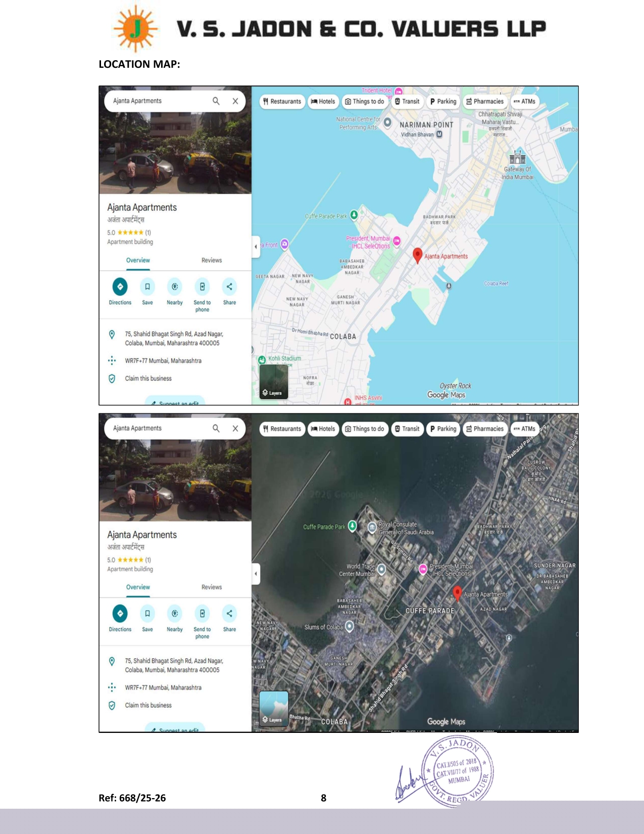
Task: Click the red Ajanta Apartments pin on the satellite map
Action: (x=457, y=593)
